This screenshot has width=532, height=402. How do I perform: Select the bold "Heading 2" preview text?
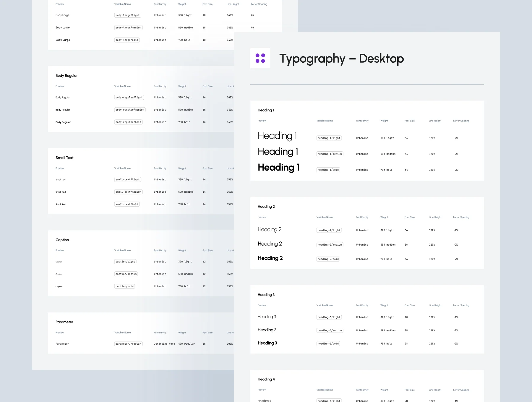270,258
